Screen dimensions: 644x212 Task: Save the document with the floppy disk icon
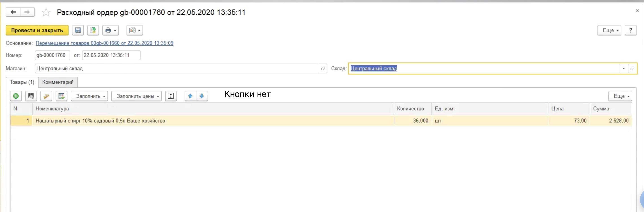[x=78, y=30]
